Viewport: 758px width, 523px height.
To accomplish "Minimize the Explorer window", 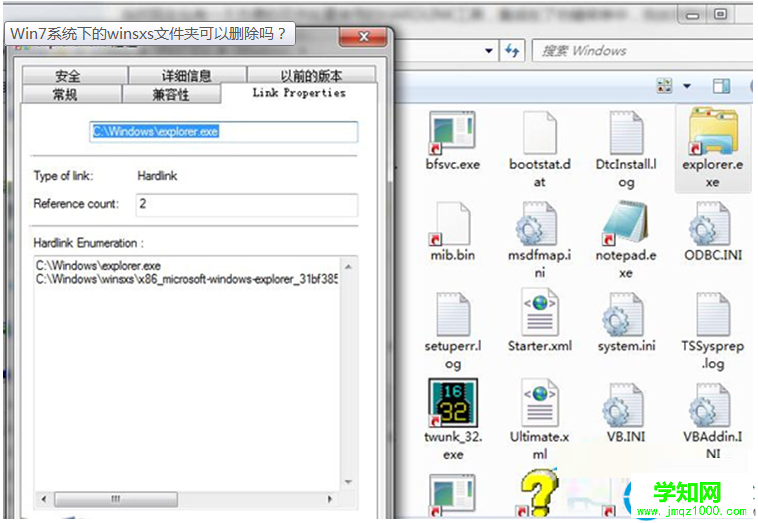I will pyautogui.click(x=693, y=15).
